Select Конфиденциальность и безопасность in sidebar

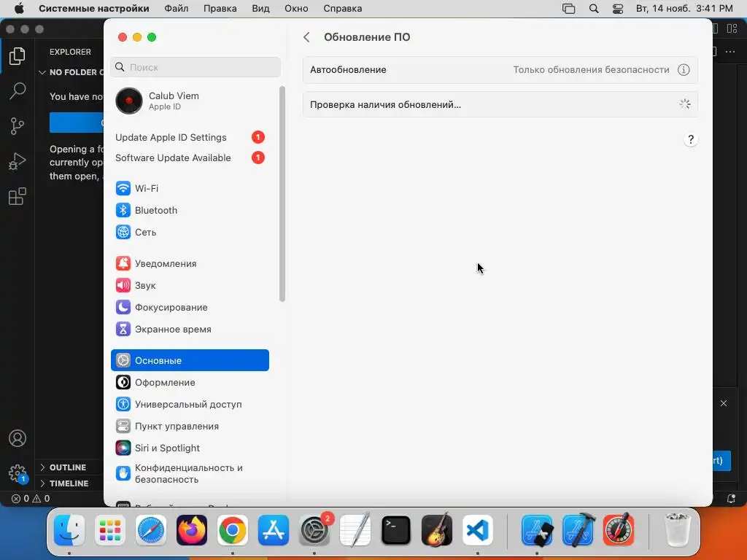(190, 473)
